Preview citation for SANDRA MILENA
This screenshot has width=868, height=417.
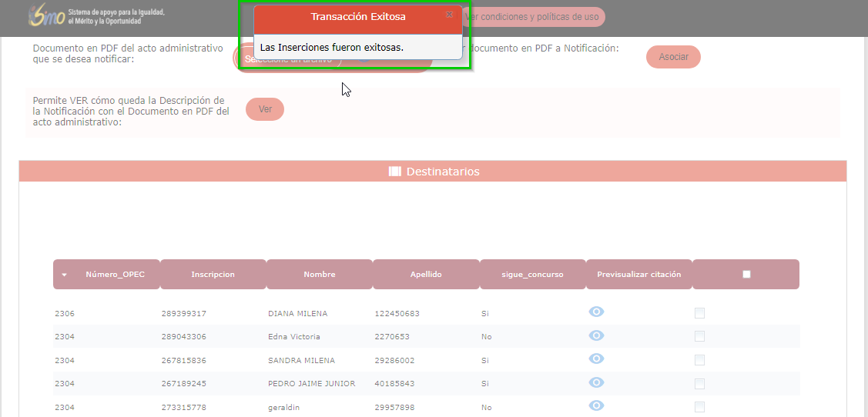(596, 359)
